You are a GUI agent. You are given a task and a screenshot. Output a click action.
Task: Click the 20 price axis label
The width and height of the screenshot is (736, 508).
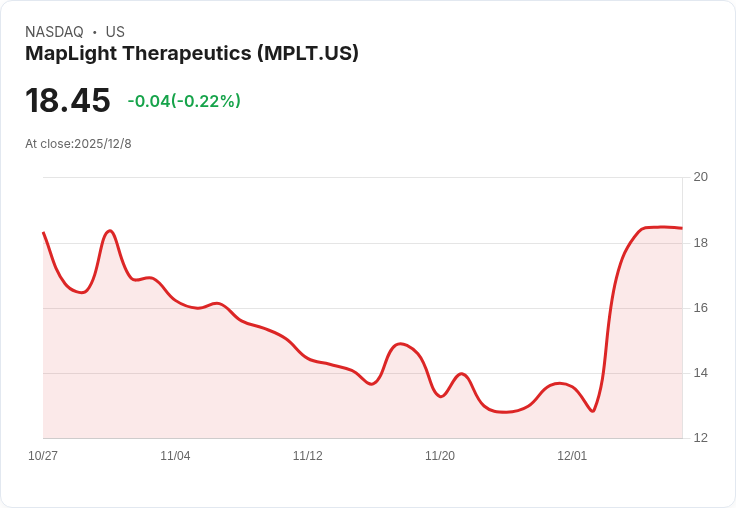click(x=700, y=177)
